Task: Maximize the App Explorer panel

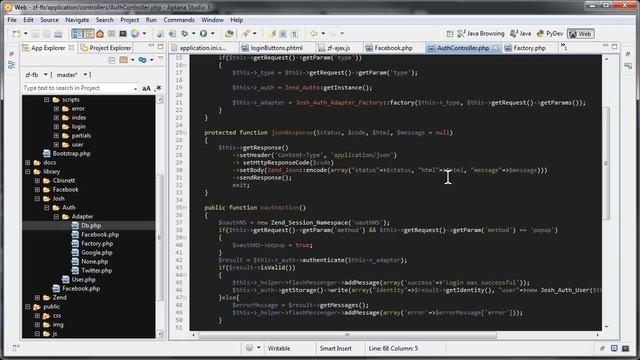Action: click(x=161, y=47)
